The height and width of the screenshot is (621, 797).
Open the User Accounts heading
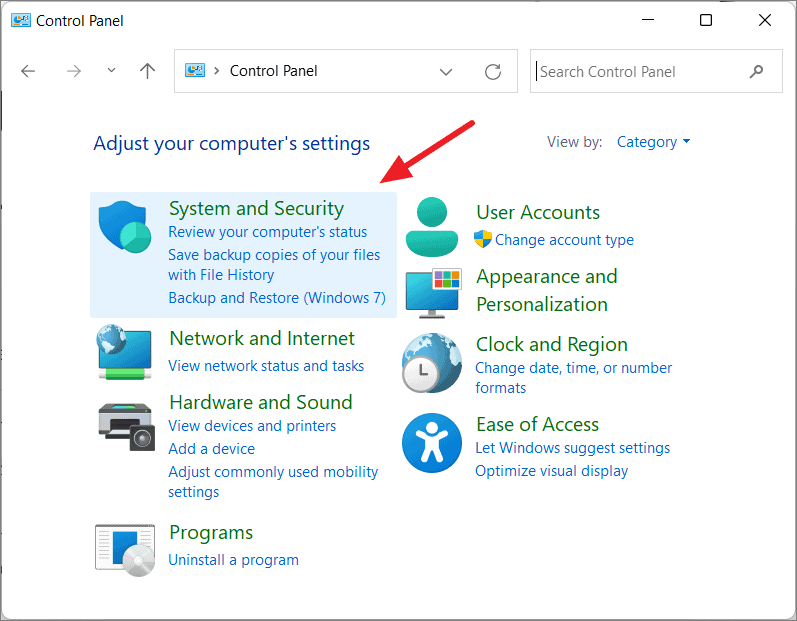click(x=538, y=212)
